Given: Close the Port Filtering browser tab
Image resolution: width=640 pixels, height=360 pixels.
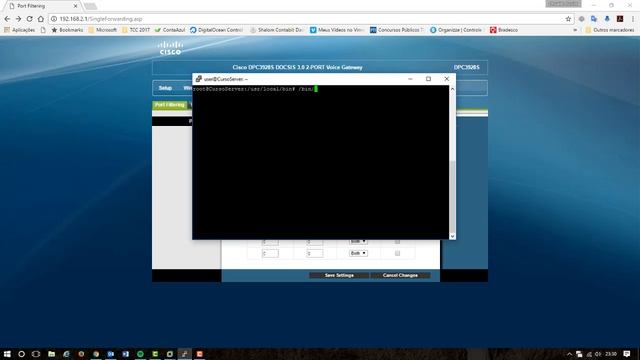Looking at the screenshot, I should pos(75,6).
